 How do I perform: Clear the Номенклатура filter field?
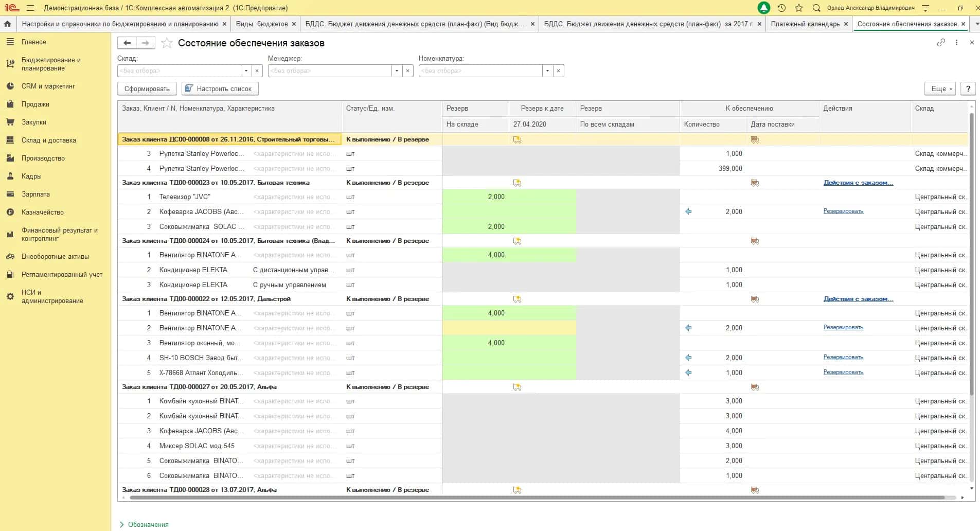click(x=559, y=70)
